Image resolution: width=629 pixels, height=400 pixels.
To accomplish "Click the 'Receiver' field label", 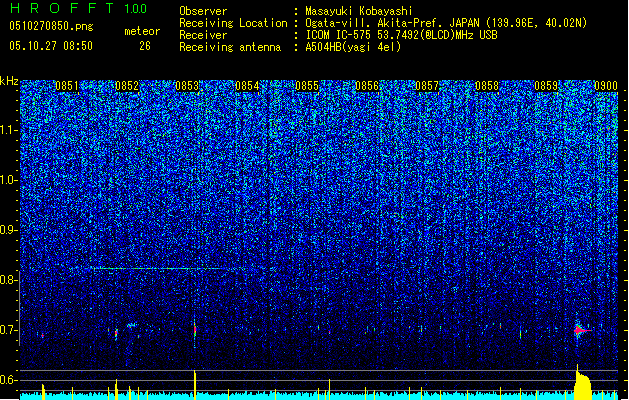I will (x=203, y=35).
